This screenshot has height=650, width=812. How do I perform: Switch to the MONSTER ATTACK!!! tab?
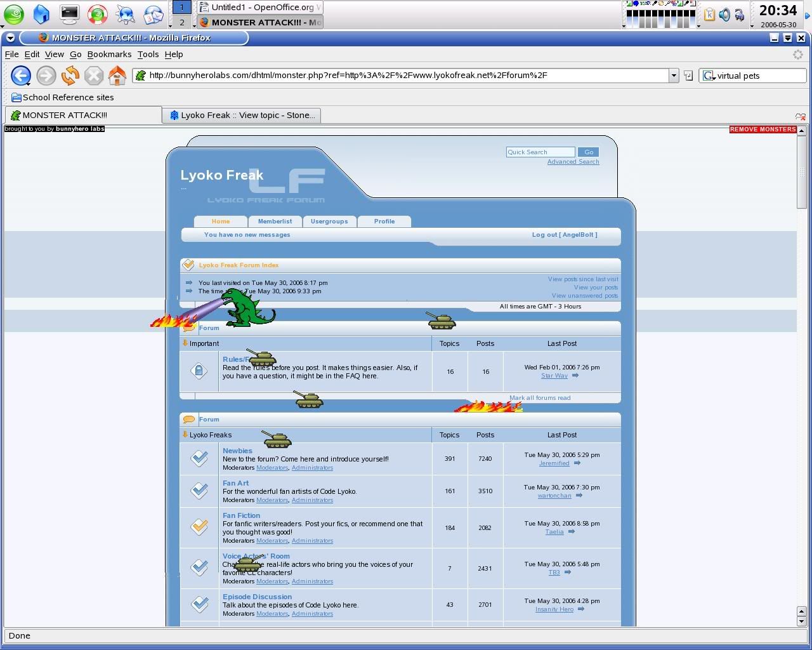83,115
